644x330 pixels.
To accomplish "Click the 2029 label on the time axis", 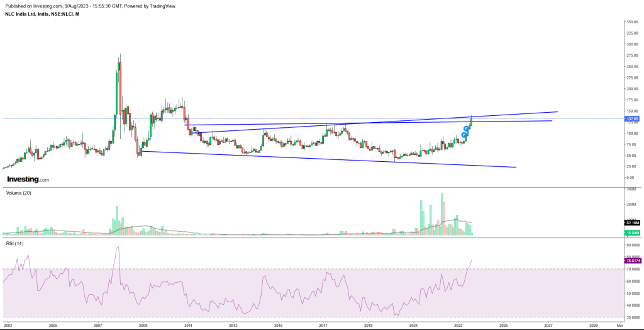I will (594, 326).
